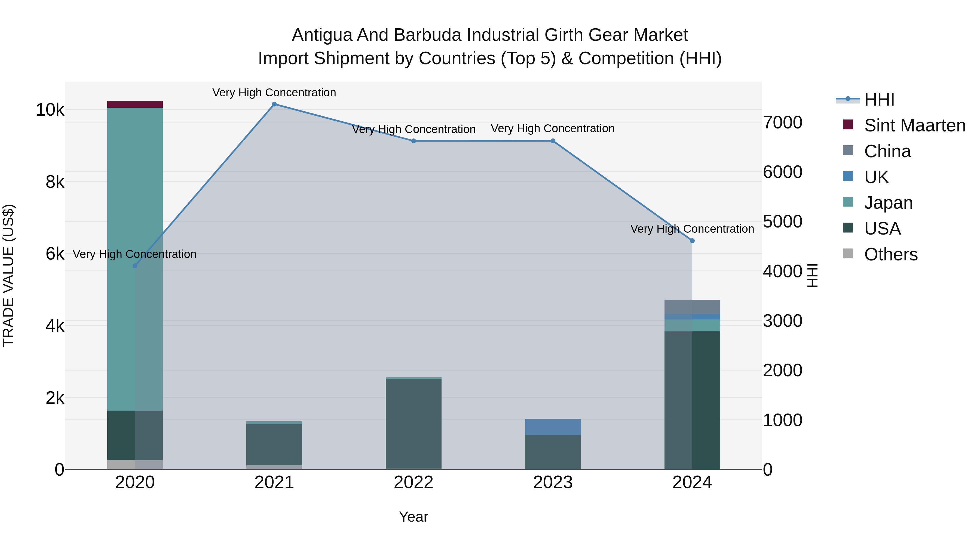Select the 2023 HHI data point
This screenshot has width=980, height=551.
click(553, 141)
